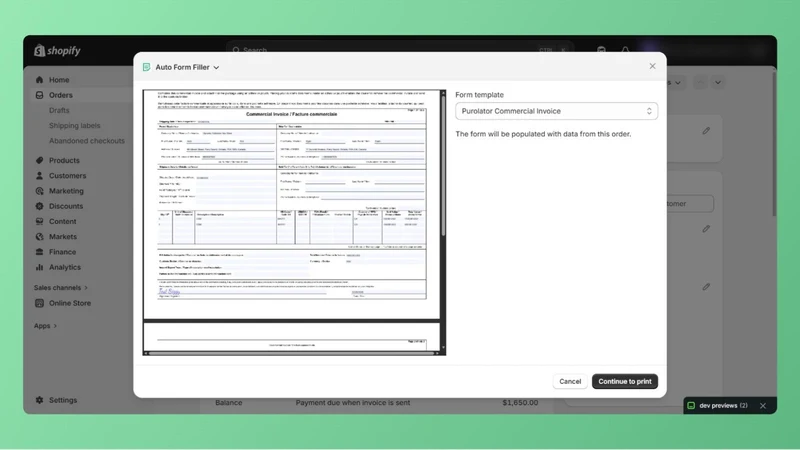Click the Home house icon
This screenshot has height=450, width=800.
pos(39,80)
